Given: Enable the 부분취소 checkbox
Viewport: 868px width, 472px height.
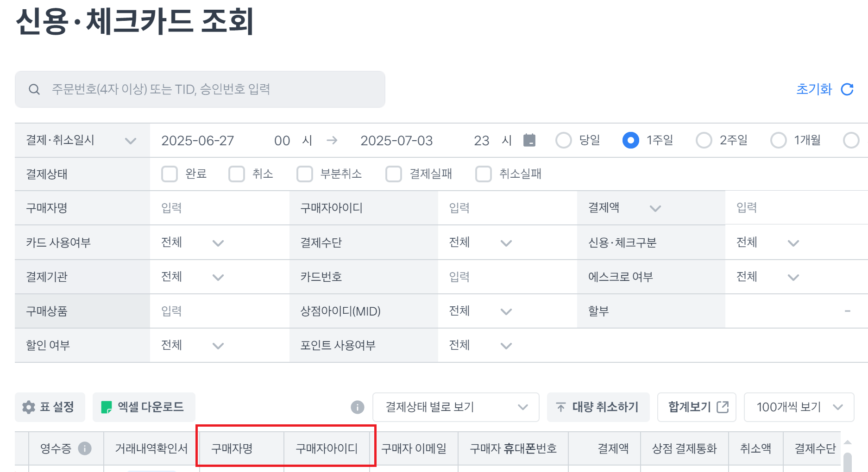Looking at the screenshot, I should tap(305, 174).
